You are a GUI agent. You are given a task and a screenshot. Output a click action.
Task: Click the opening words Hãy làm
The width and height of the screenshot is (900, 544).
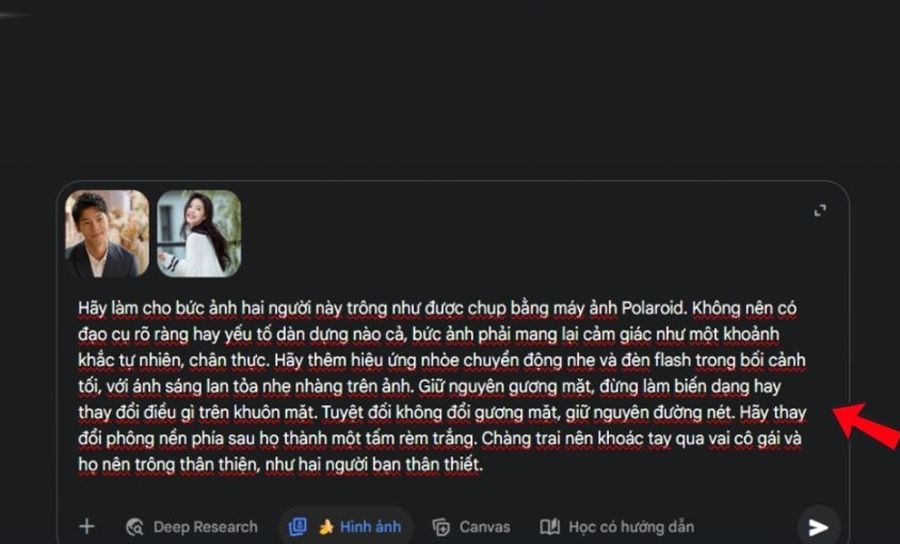click(108, 308)
